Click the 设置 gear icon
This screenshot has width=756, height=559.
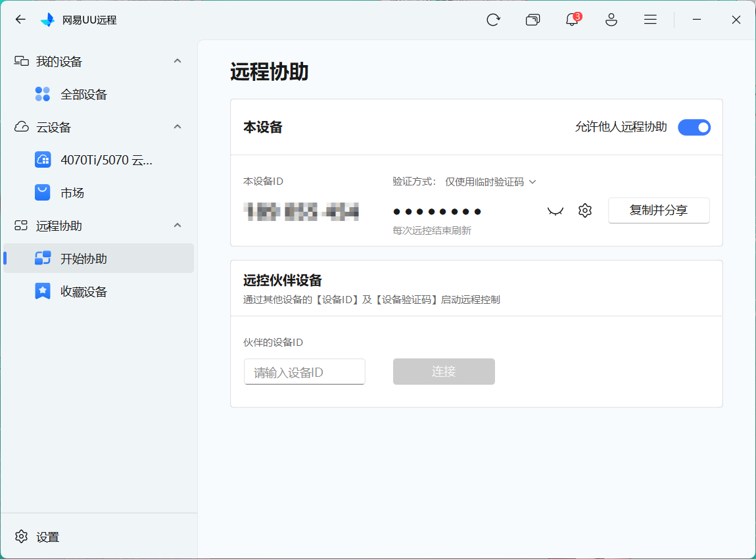tap(21, 537)
